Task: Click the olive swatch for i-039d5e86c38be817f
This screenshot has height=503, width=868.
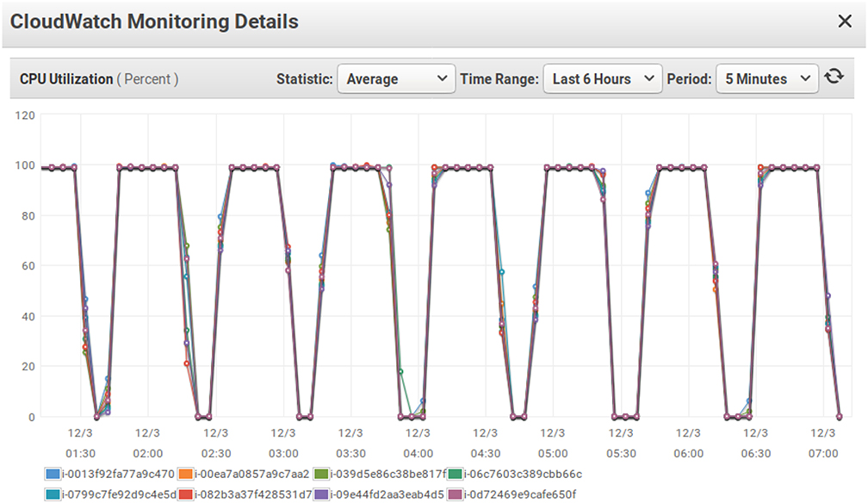Action: [x=321, y=475]
